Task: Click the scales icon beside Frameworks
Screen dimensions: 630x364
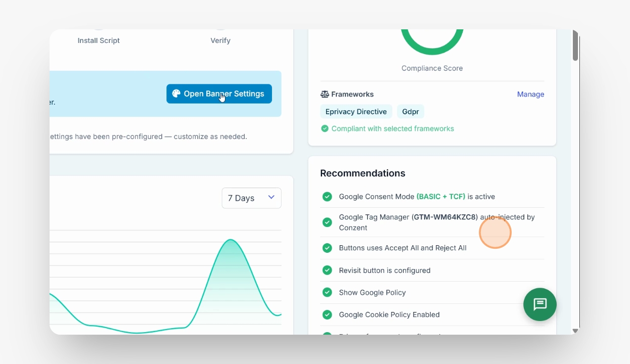Action: (x=325, y=94)
